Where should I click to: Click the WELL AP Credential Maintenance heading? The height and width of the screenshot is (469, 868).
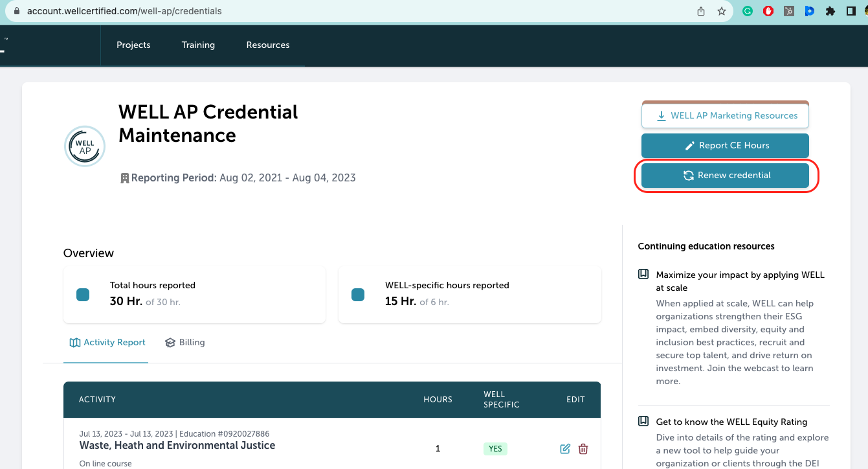[x=208, y=123]
